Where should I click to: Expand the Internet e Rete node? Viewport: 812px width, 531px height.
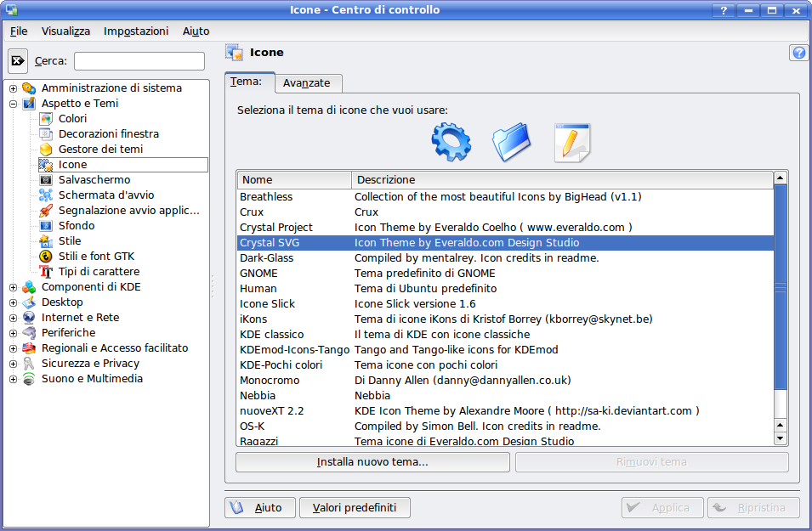(x=13, y=318)
